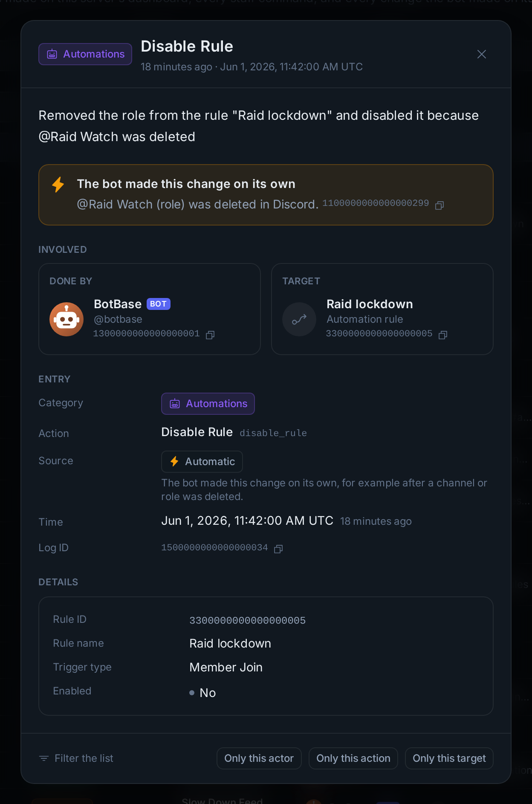Select the Raid lockdown target name

[x=370, y=304]
